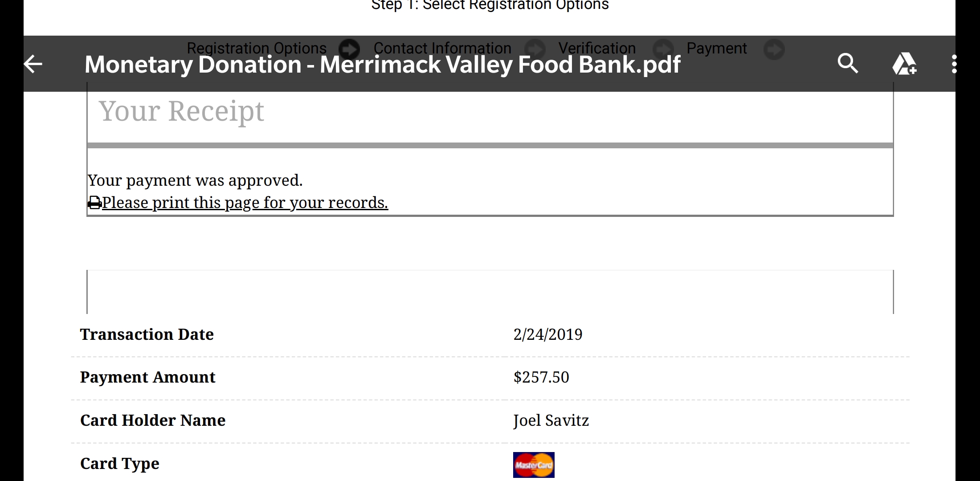Click the Add to Drive icon

pyautogui.click(x=904, y=64)
